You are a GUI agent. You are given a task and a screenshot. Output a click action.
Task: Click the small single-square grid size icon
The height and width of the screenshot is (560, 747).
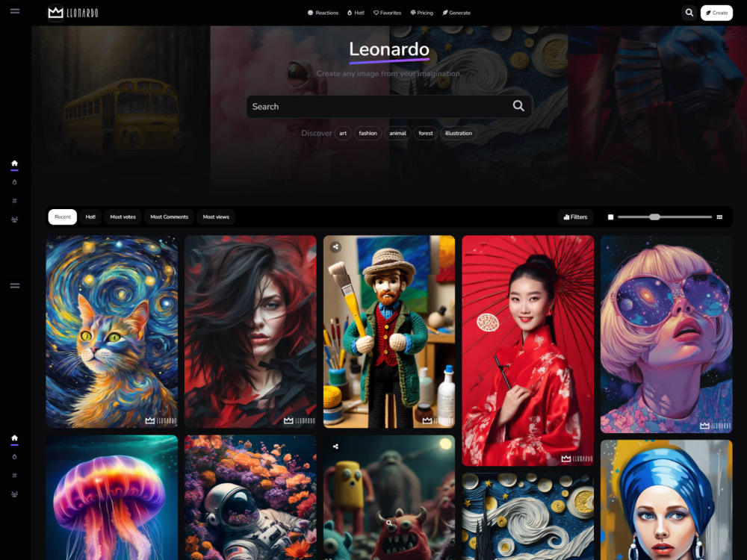tap(610, 217)
